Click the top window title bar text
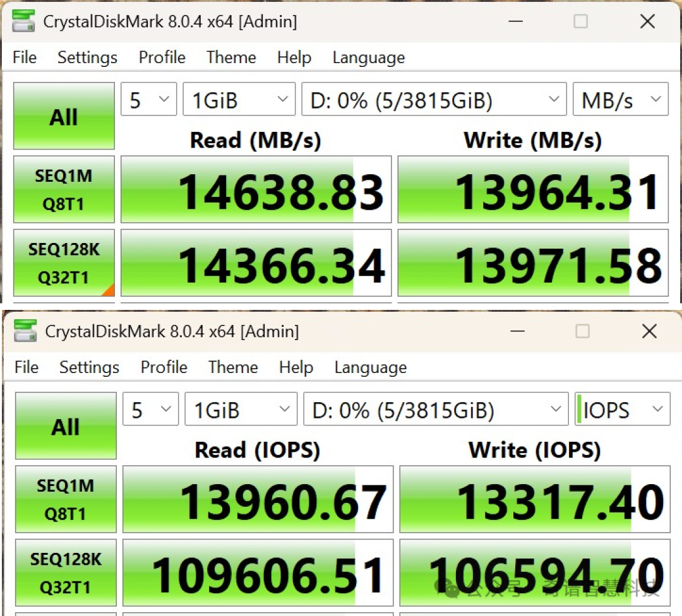Screen dimensions: 682x616 (170, 21)
